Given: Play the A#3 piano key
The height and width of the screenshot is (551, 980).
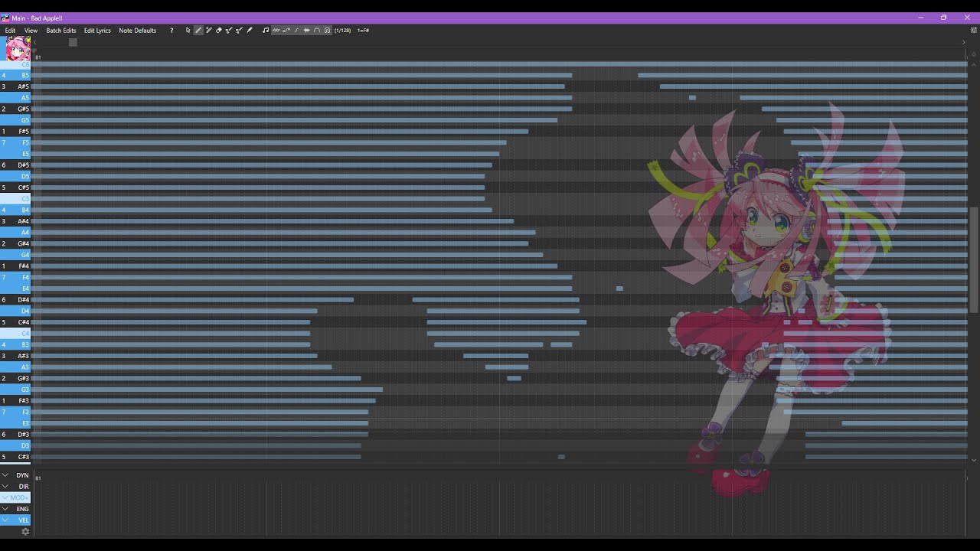Looking at the screenshot, I should (15, 356).
